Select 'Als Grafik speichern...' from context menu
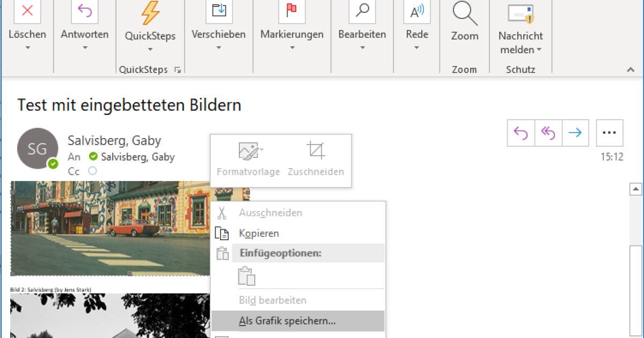 pos(287,321)
